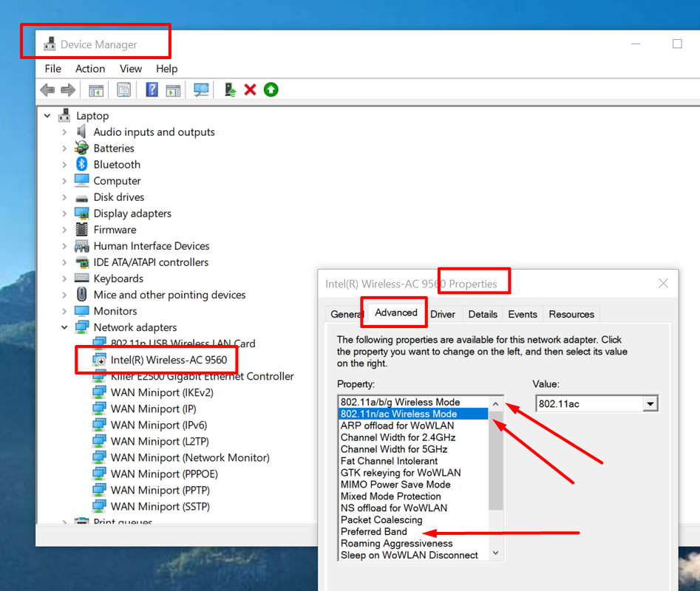
Task: Click the Mice and pointing devices icon
Action: point(82,294)
